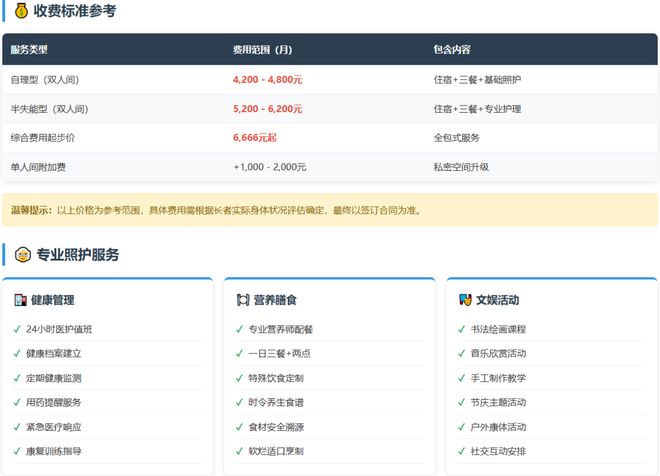The image size is (660, 476).
Task: Click the 费用范围 (月) column header
Action: tap(263, 50)
